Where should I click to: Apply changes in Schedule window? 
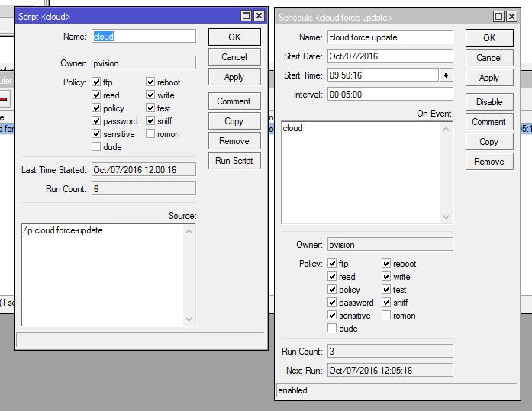[489, 78]
